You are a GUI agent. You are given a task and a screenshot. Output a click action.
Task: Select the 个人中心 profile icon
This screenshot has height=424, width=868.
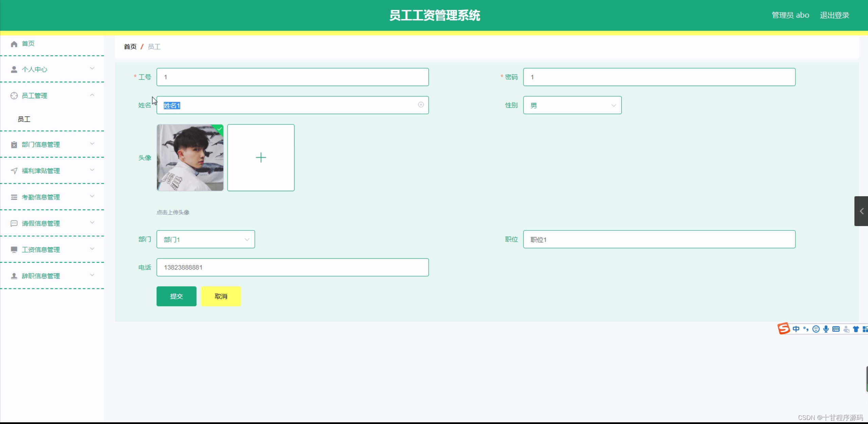(14, 69)
